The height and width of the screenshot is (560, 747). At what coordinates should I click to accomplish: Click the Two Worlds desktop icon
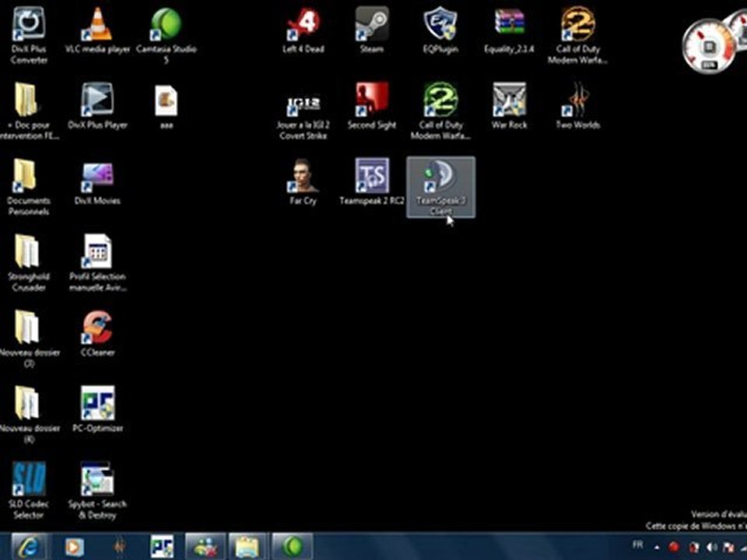[577, 106]
